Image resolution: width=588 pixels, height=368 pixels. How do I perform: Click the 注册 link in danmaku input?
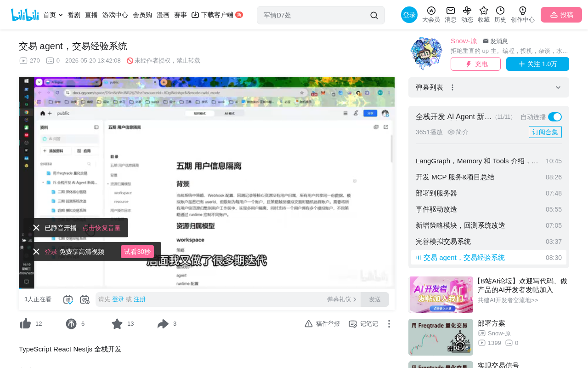pos(140,299)
